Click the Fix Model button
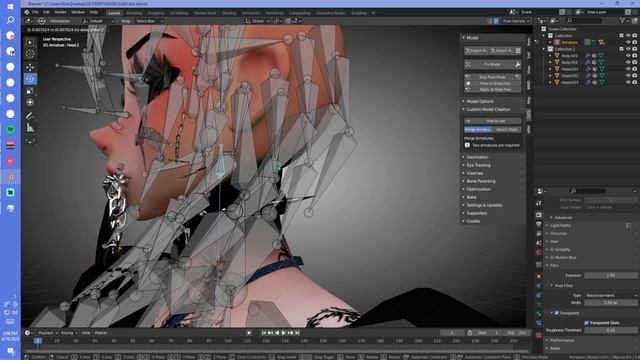 pos(489,64)
